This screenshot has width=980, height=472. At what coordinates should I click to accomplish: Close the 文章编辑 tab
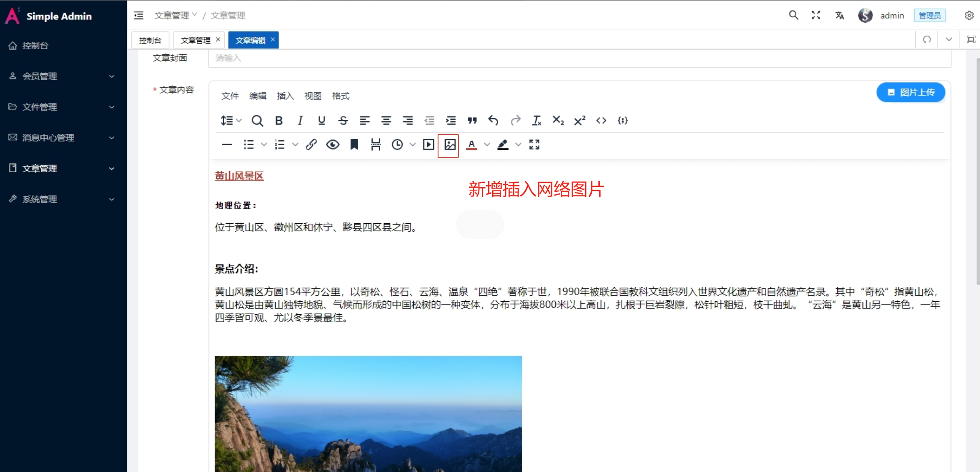pyautogui.click(x=273, y=40)
